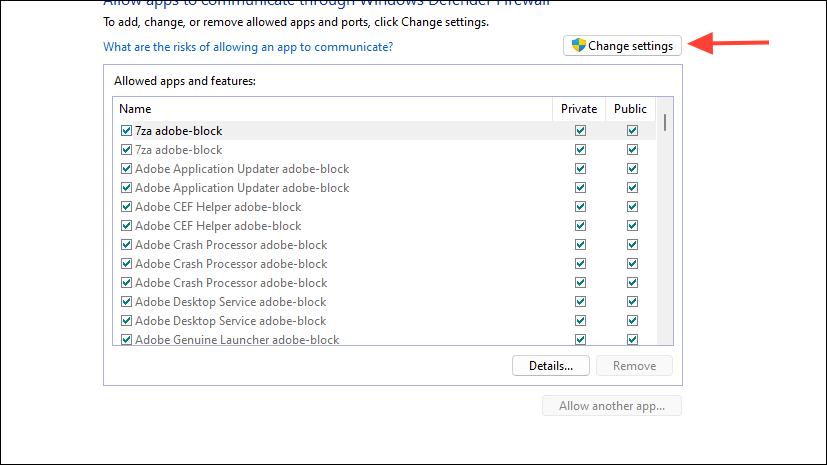This screenshot has width=827, height=465.
Task: Click the allowed apps list scrollbar thumb
Action: pos(665,123)
